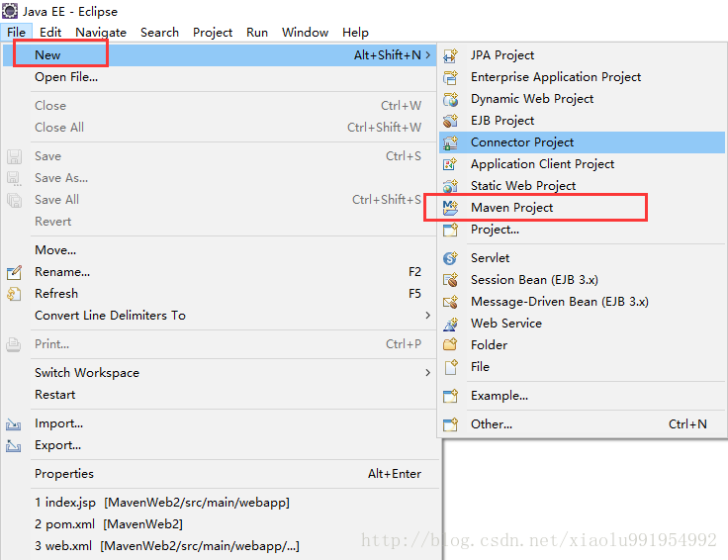Click the Dynamic Web Project globe icon
Viewport: 728px width, 560px height.
[450, 99]
